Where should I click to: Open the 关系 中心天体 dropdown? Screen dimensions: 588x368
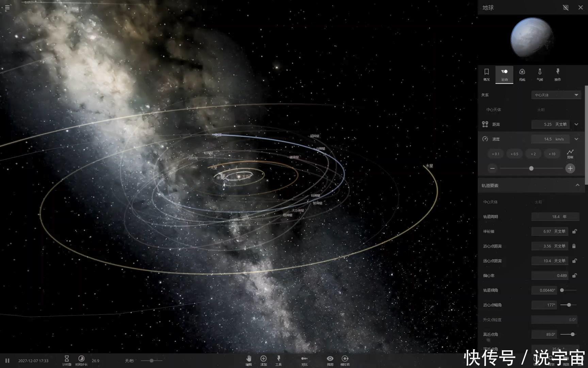pos(556,95)
